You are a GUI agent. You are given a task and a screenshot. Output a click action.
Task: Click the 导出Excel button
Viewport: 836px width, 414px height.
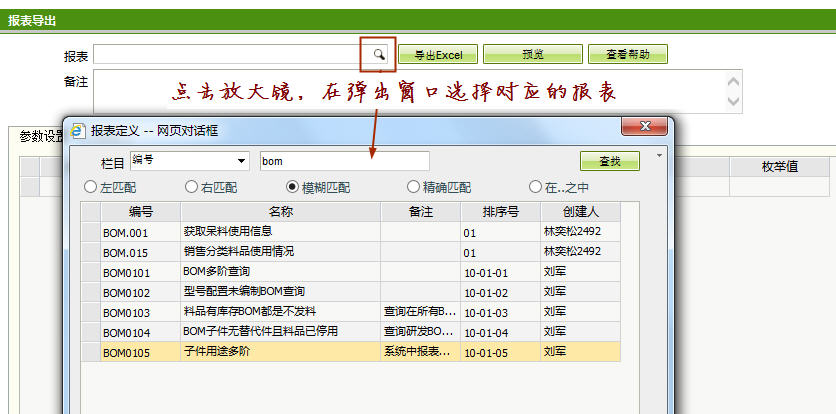coord(438,54)
